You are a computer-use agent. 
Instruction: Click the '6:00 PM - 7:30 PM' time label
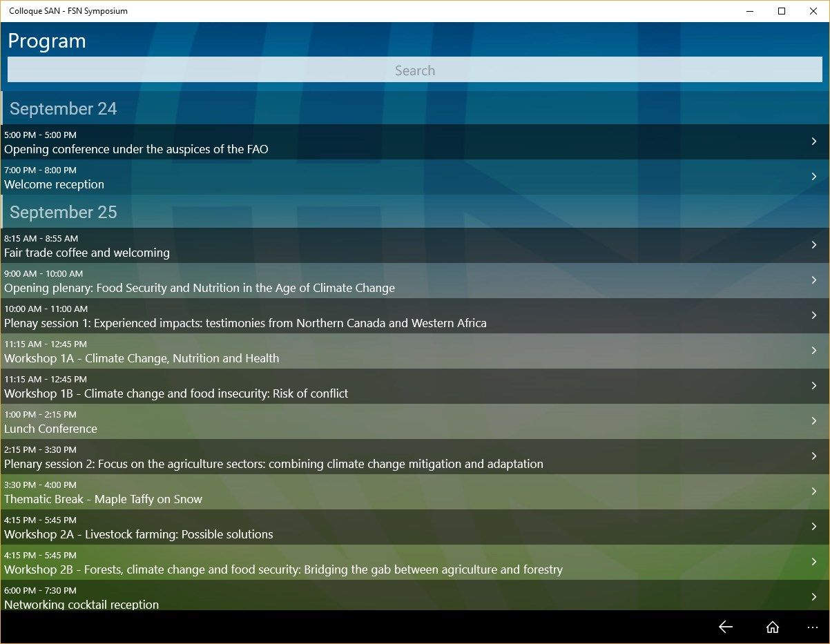[40, 590]
